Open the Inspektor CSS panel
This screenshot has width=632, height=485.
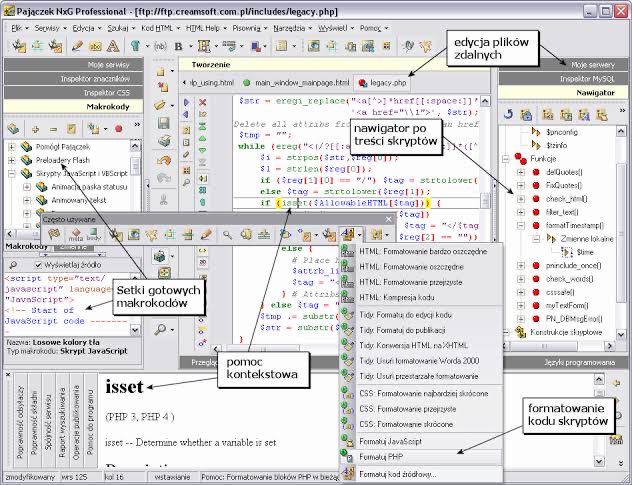click(x=73, y=93)
